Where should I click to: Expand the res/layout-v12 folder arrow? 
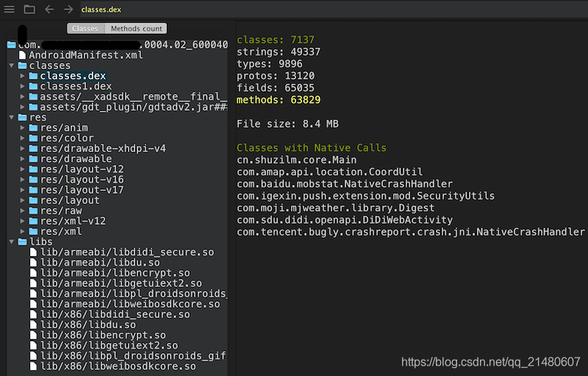pos(23,170)
